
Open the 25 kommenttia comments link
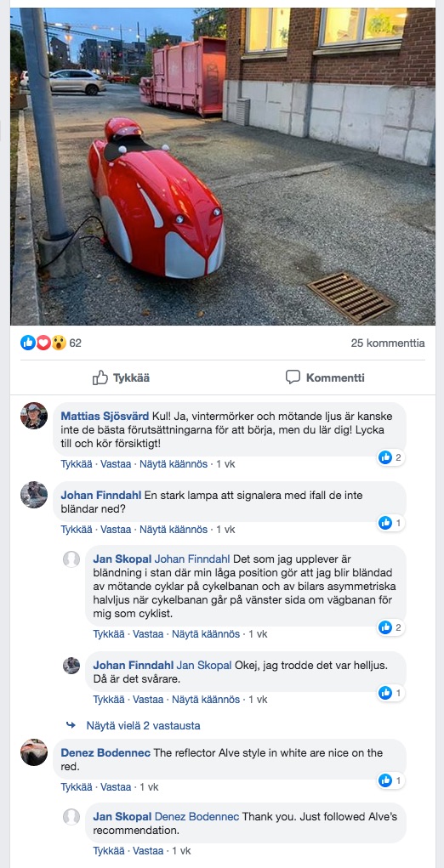[x=388, y=343]
